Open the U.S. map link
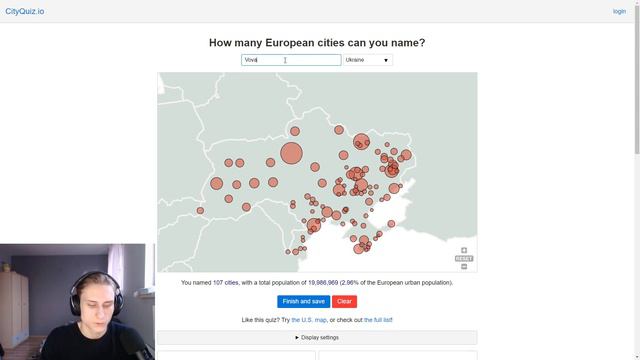 tap(309, 320)
